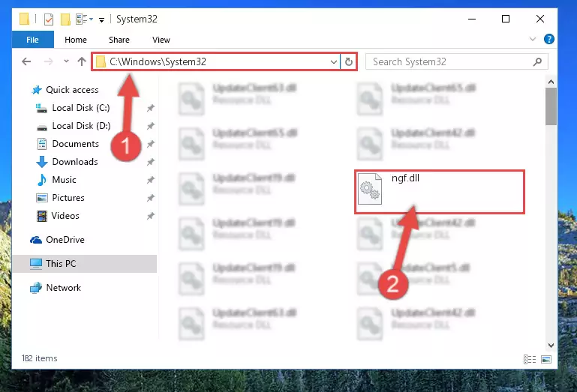Open the Customize Quick Access Toolbar dropdown
The width and height of the screenshot is (577, 392).
tap(101, 19)
